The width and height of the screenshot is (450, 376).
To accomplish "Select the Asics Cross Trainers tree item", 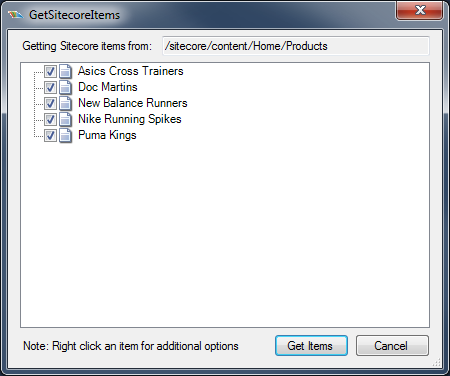I will (131, 71).
